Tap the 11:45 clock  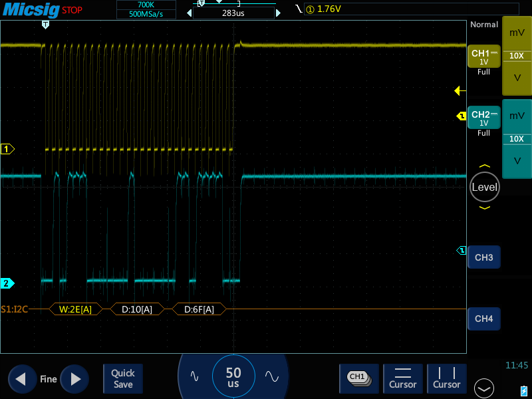tap(517, 365)
